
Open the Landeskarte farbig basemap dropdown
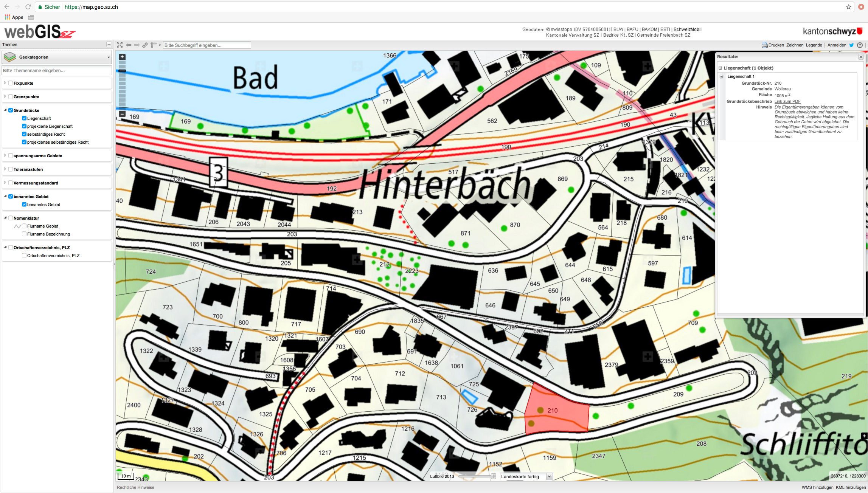526,476
